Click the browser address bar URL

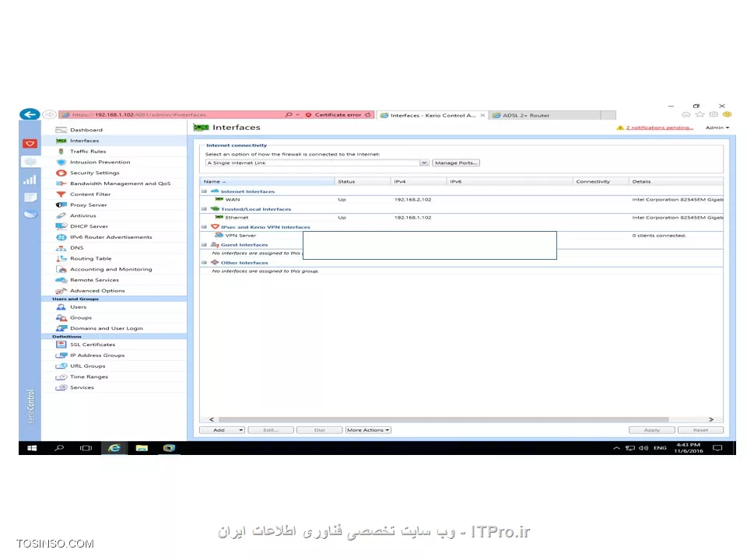click(139, 115)
